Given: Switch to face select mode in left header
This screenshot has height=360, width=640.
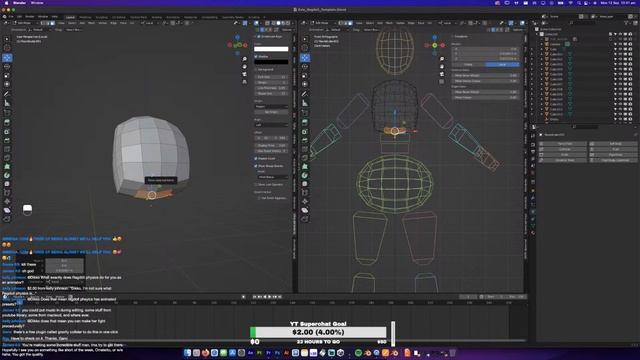Looking at the screenshot, I should [52, 23].
